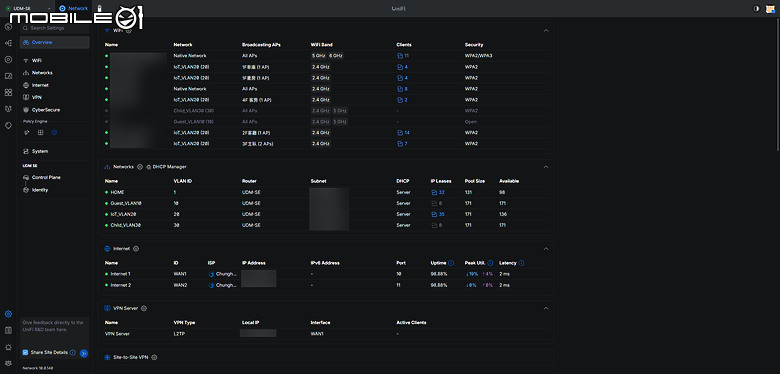Click the HOME network IP leases count
This screenshot has width=780, height=374.
(438, 192)
